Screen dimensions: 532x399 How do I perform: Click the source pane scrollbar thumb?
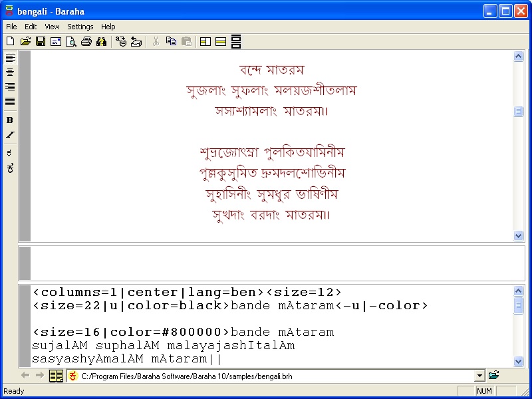point(518,306)
